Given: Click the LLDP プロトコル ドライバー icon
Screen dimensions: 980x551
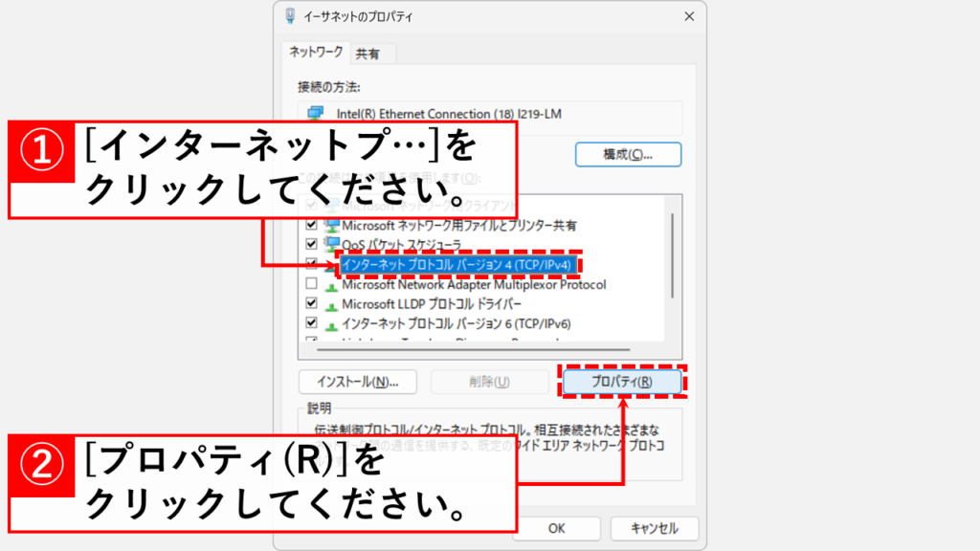Looking at the screenshot, I should point(331,305).
